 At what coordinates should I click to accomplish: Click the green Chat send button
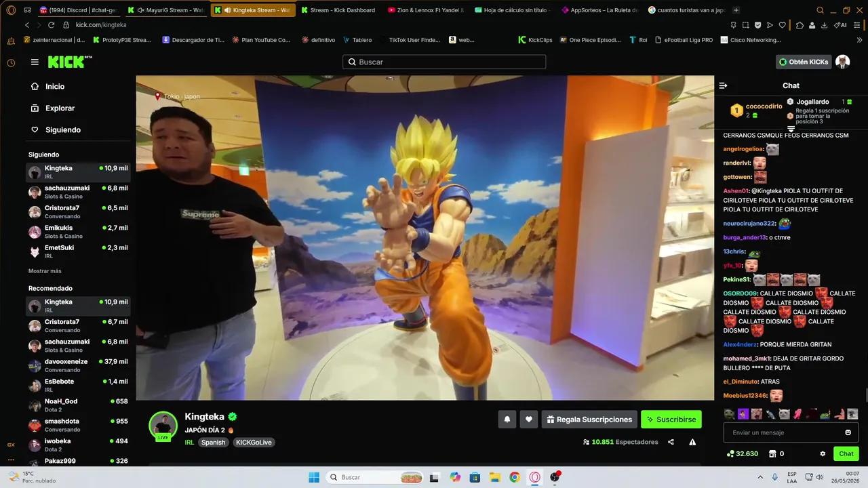[846, 453]
